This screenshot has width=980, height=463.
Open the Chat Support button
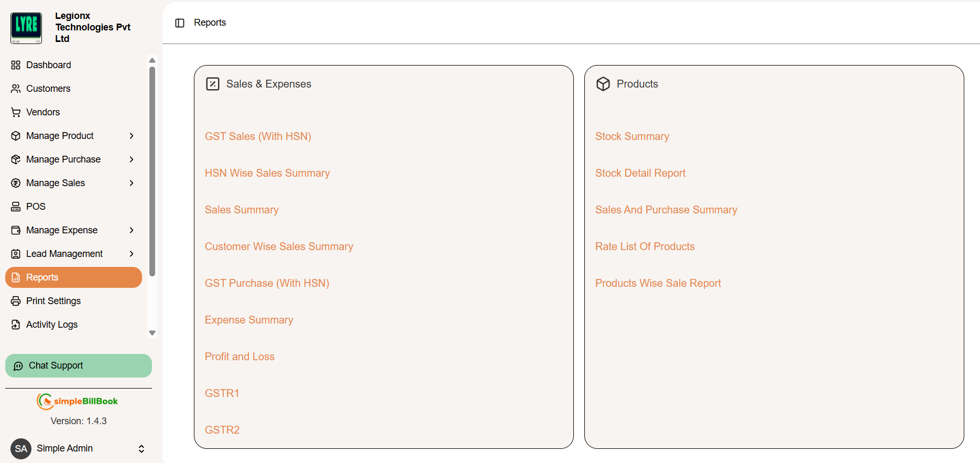(x=79, y=366)
